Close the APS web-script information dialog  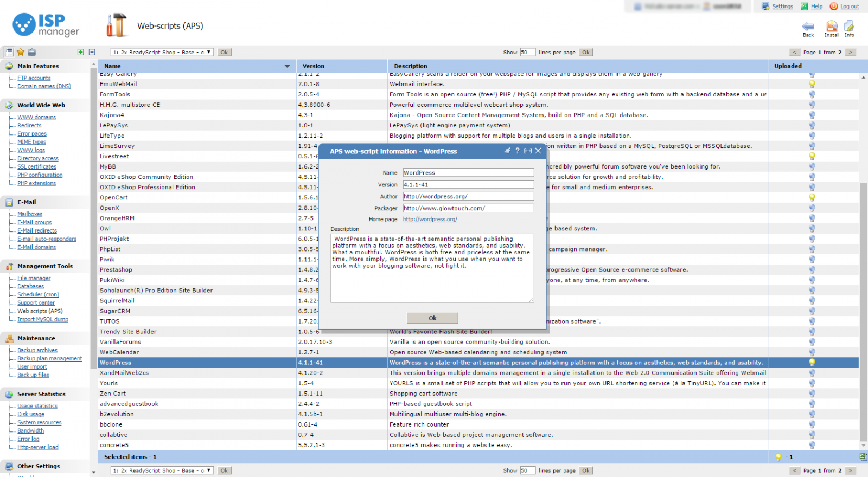(x=538, y=151)
